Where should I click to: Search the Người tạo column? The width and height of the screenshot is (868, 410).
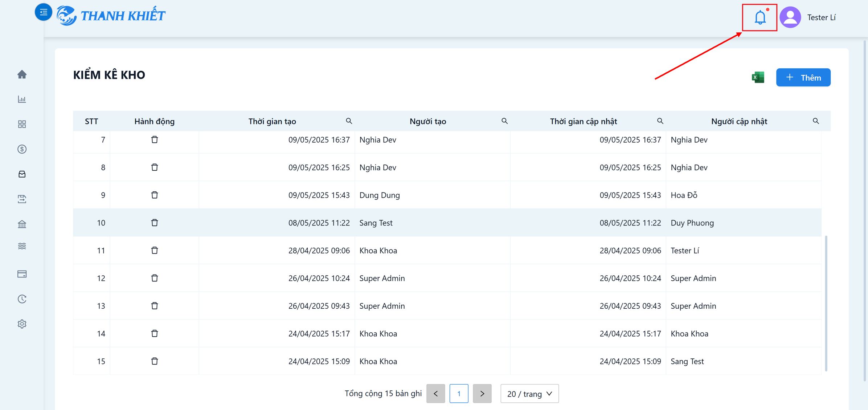click(x=505, y=121)
